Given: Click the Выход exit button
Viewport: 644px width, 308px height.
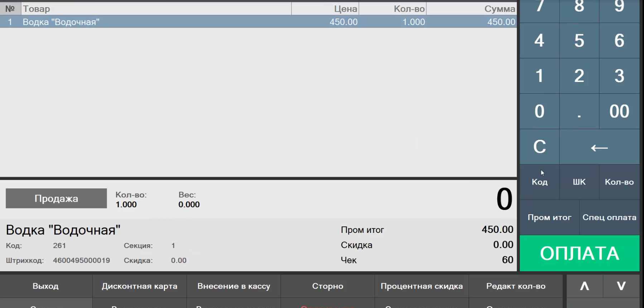Looking at the screenshot, I should [46, 286].
